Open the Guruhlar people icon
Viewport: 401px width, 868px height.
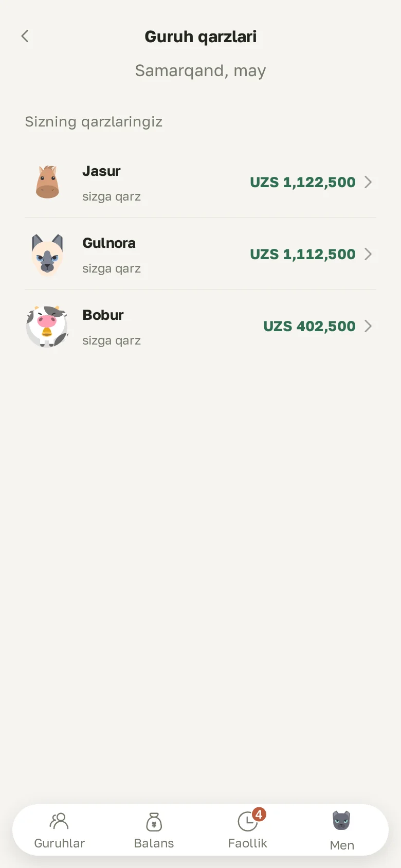(x=59, y=821)
